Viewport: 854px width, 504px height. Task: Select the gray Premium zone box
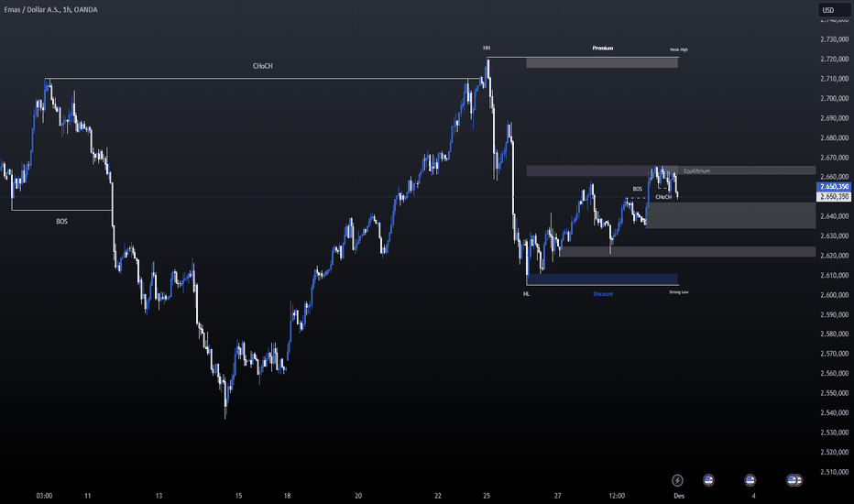coord(602,62)
